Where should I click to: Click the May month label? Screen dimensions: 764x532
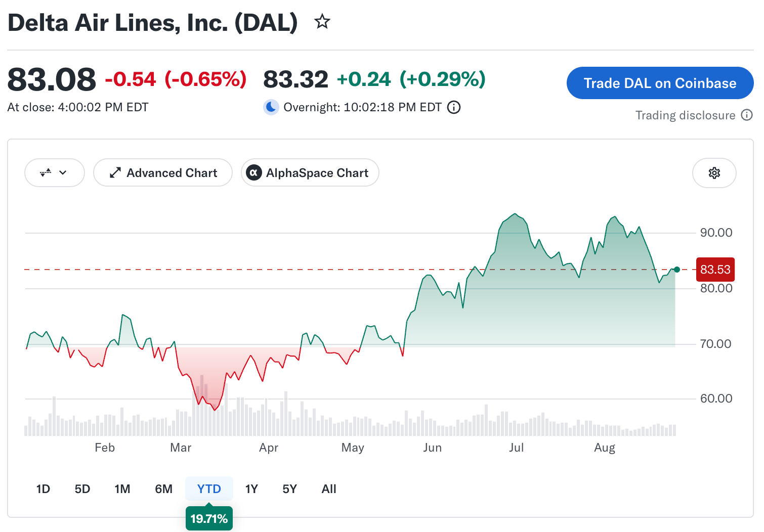pyautogui.click(x=353, y=448)
